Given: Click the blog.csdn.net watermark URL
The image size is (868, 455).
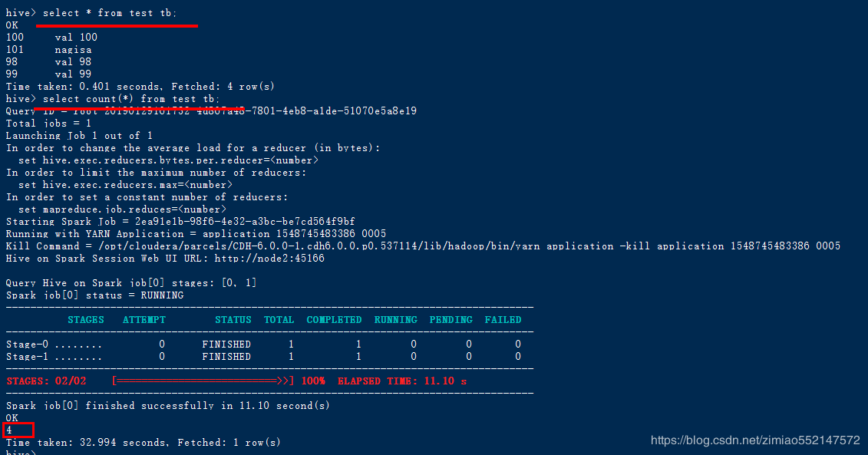Looking at the screenshot, I should pyautogui.click(x=755, y=440).
